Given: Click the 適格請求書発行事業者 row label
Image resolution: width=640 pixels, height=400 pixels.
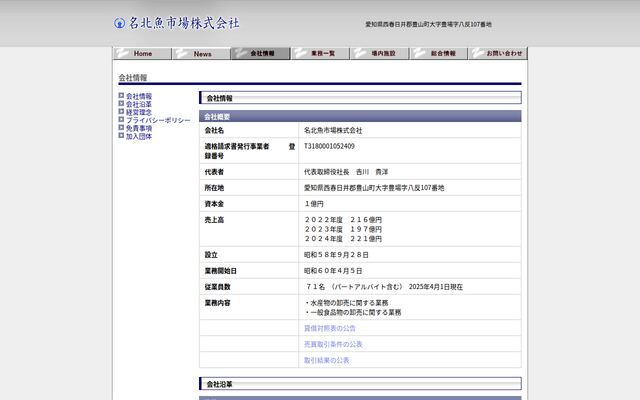Looking at the screenshot, I should 249,151.
